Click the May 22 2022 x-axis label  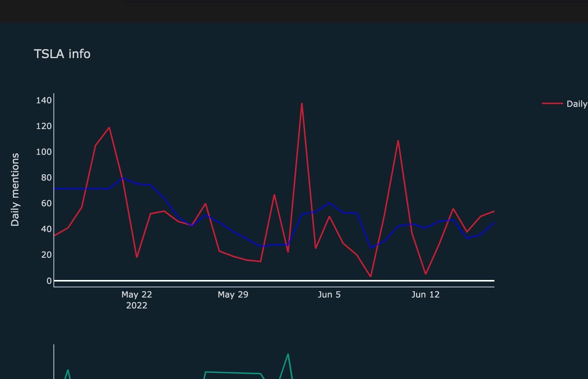(x=136, y=300)
